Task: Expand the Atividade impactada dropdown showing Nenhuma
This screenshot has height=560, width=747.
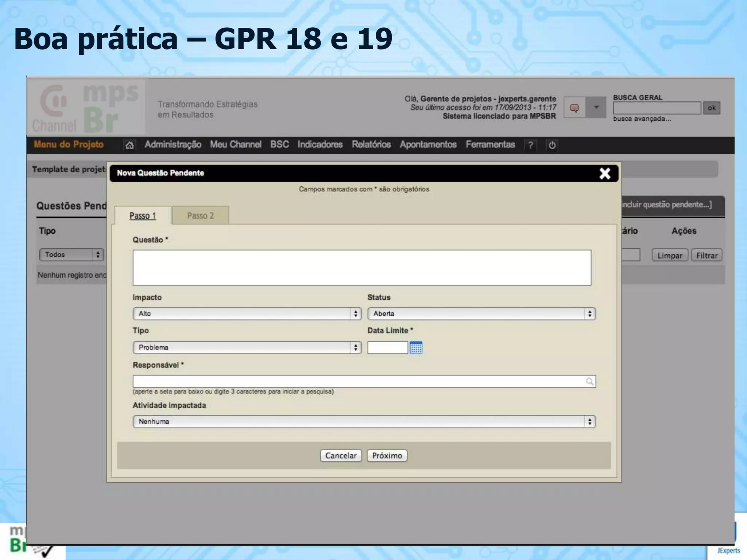Action: pos(364,421)
